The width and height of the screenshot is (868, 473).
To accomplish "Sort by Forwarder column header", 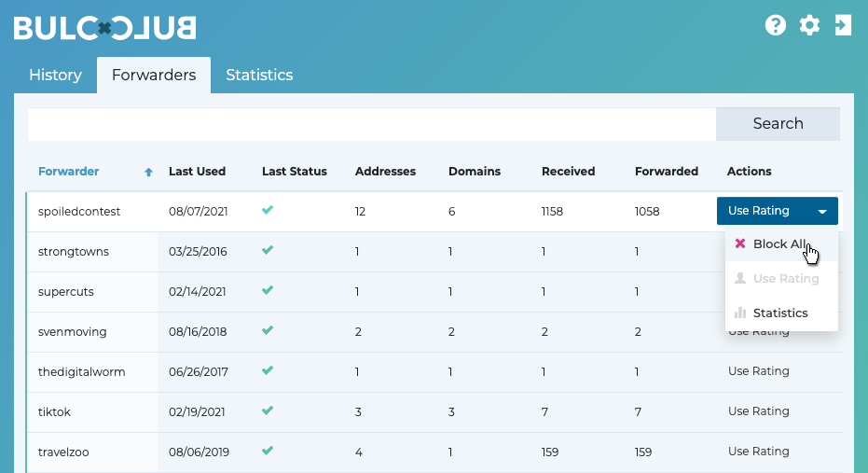I will point(69,172).
